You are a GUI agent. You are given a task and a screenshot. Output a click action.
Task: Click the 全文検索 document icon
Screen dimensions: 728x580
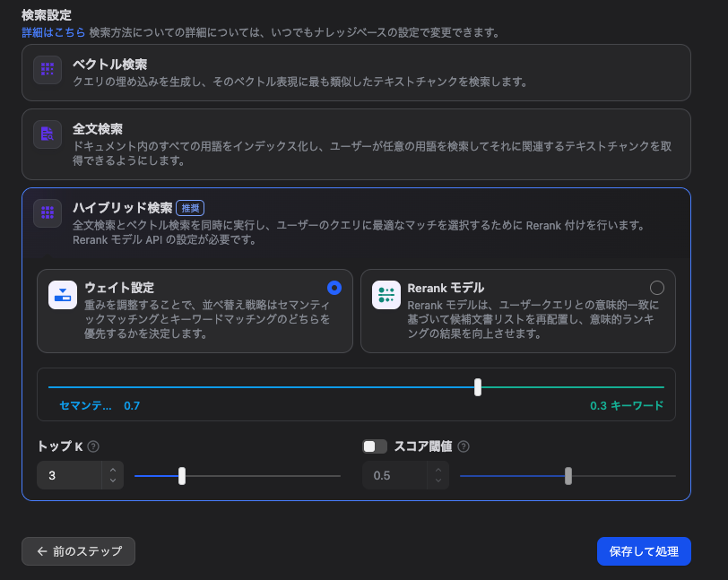click(x=48, y=134)
